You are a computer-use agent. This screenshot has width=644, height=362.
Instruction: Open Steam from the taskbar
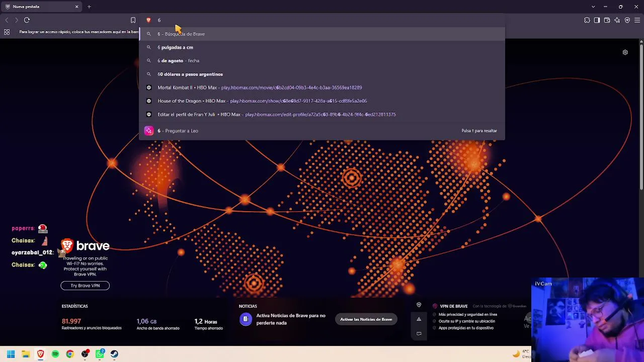pyautogui.click(x=115, y=354)
